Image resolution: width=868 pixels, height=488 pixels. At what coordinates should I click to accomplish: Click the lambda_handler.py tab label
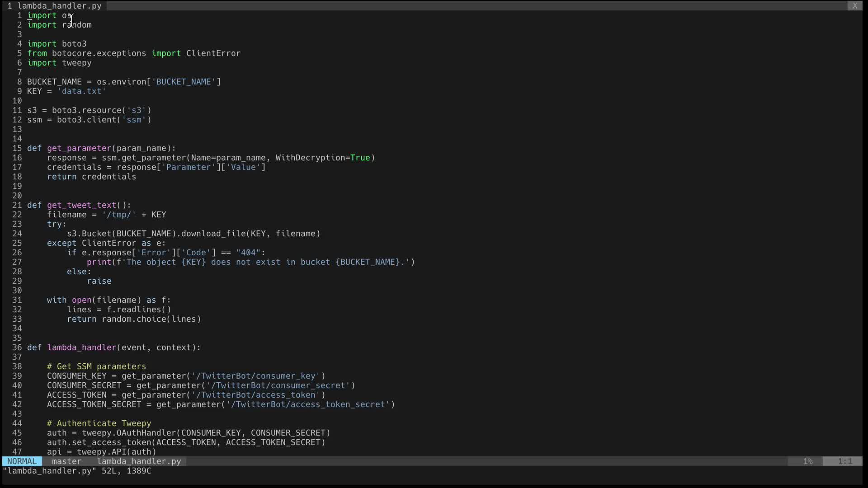pos(59,6)
